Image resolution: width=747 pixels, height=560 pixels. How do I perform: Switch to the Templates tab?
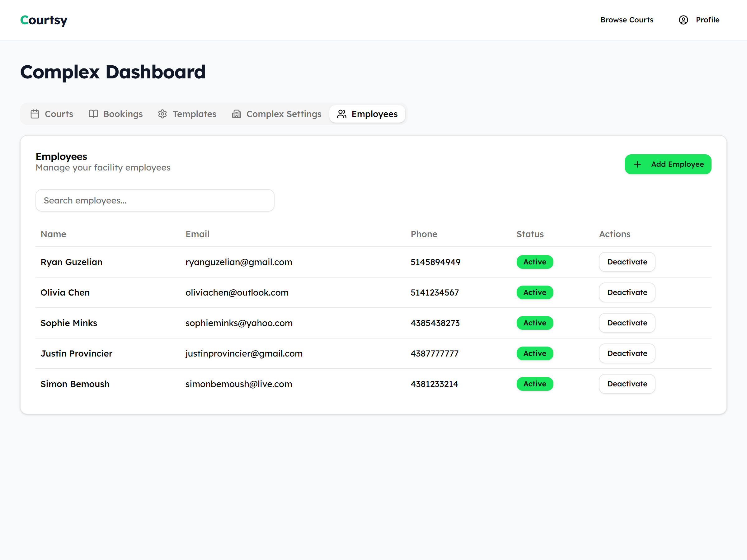coord(187,114)
